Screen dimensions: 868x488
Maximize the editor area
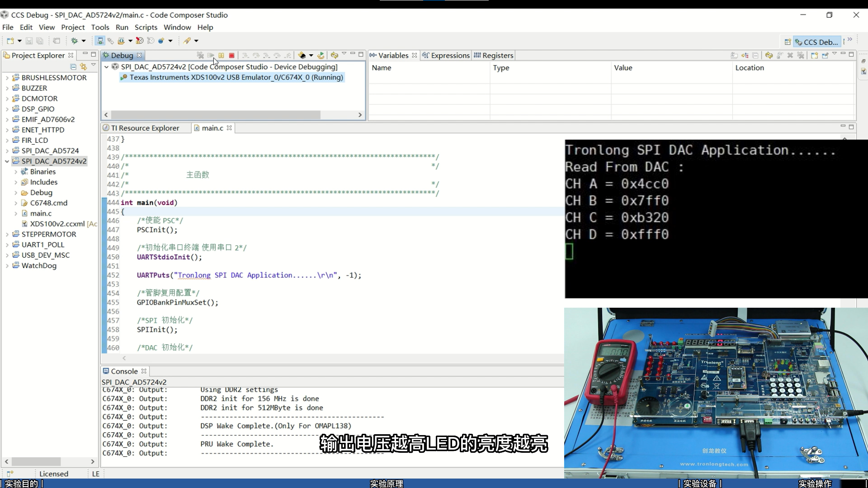[851, 127]
